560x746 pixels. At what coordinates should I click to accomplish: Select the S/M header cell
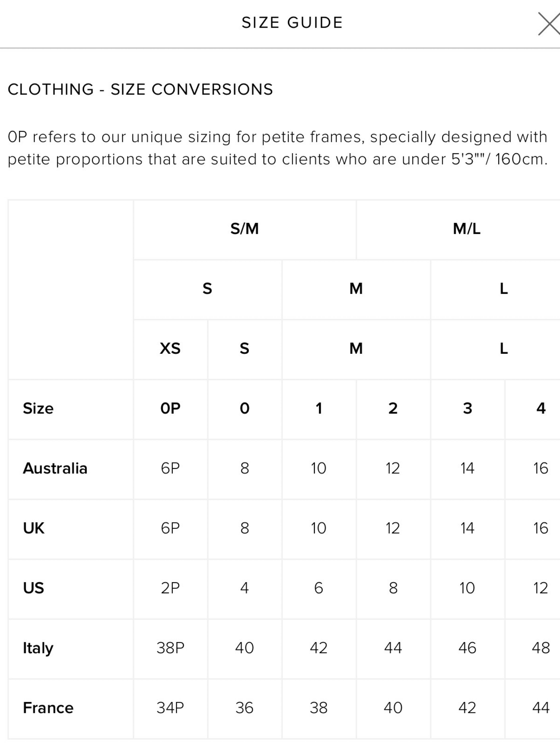[245, 229]
